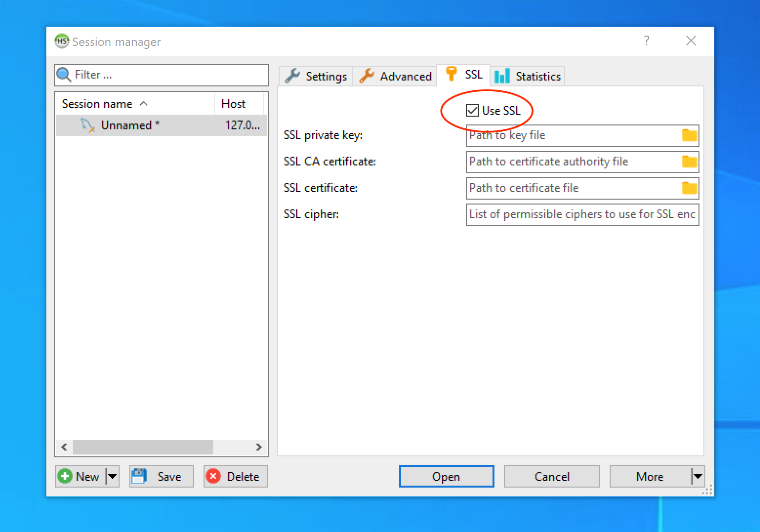The width and height of the screenshot is (760, 532).
Task: Click the HeidiSQL logo in title bar
Action: 62,41
